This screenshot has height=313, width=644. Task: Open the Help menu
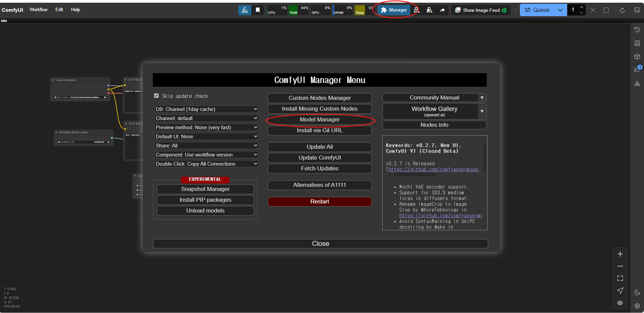[76, 10]
